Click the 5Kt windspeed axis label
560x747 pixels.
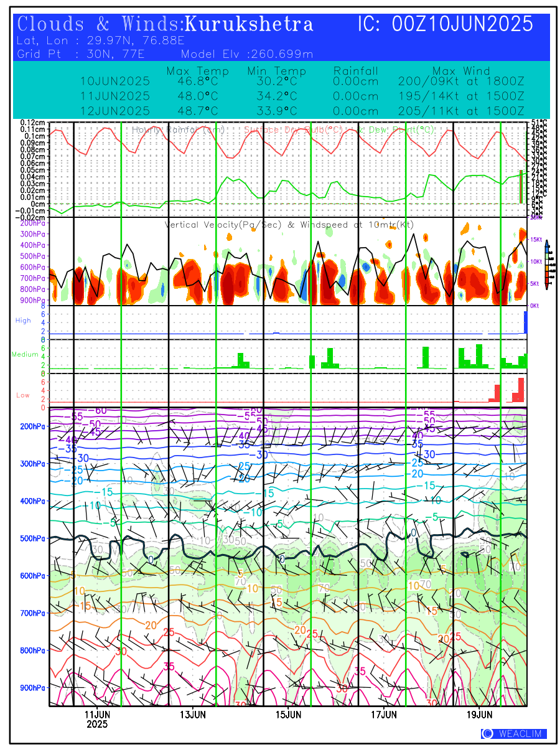pyautogui.click(x=535, y=284)
